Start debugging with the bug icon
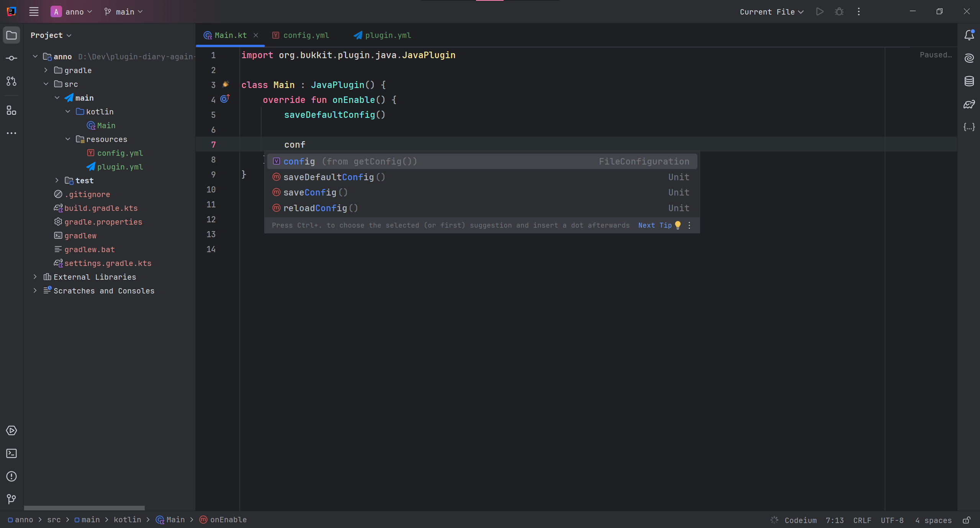 [x=839, y=11]
